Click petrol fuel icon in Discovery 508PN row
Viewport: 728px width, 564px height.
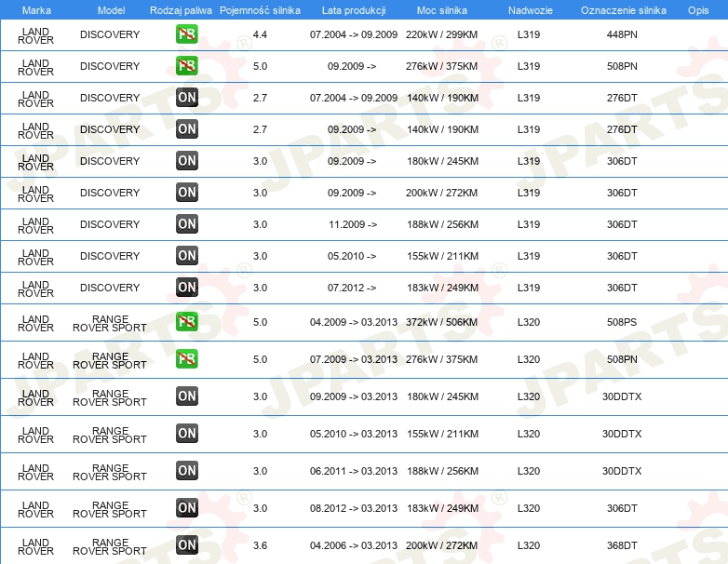tap(186, 66)
